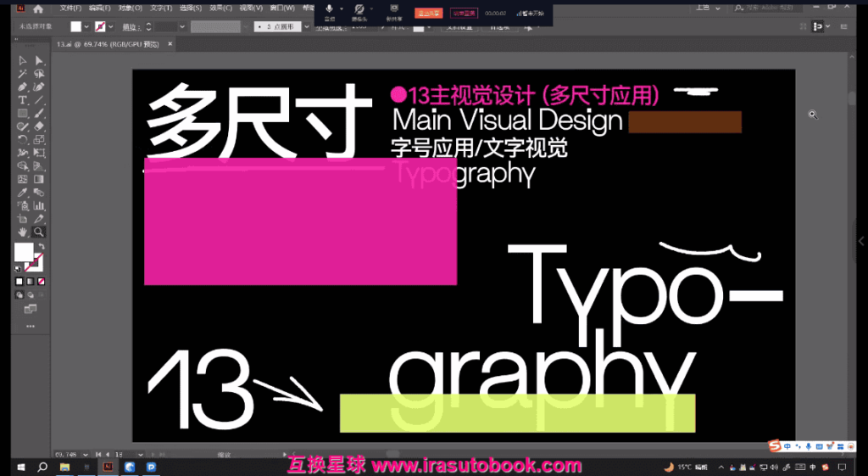Pick the Eraser tool
The image size is (868, 476).
coord(39,126)
